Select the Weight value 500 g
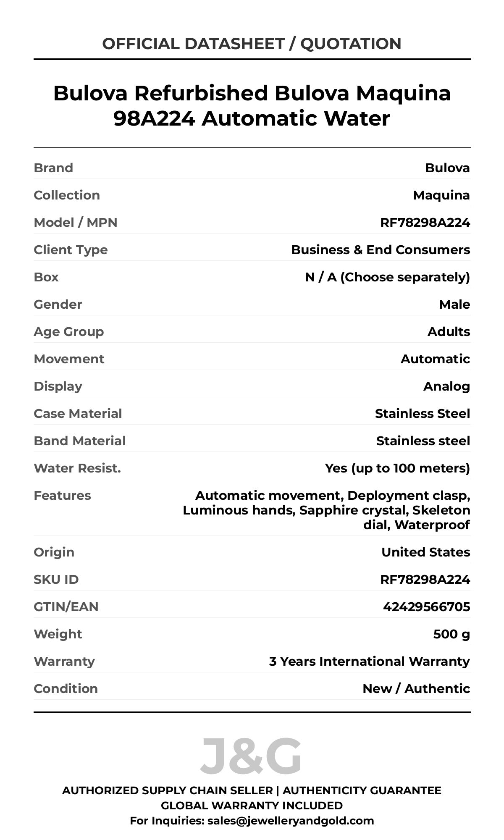Viewport: 504px width, 840px height. click(451, 634)
